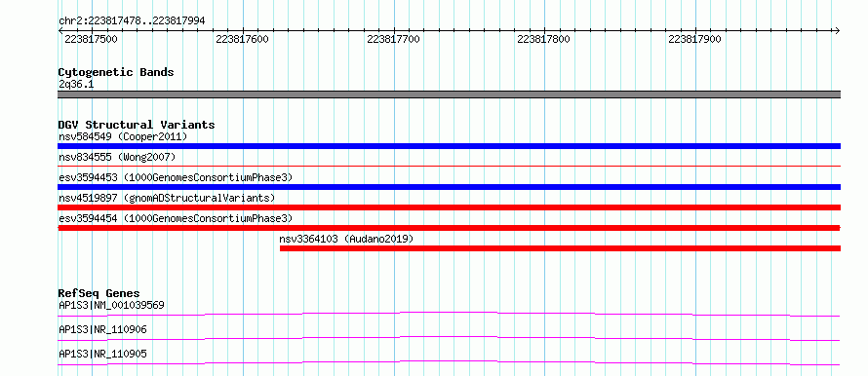The image size is (868, 376).
Task: Select the red nsv4519897 variant bar
Action: tap(449, 207)
